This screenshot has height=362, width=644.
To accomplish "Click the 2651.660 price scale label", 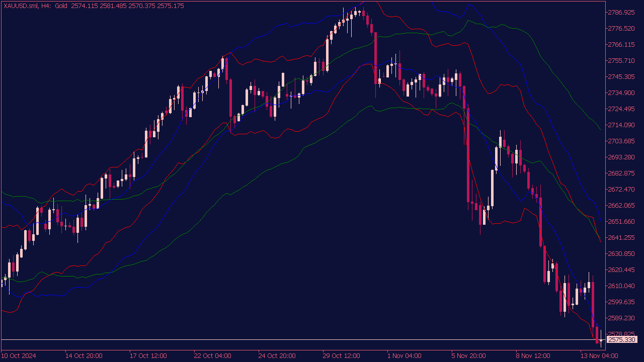I will [x=622, y=221].
